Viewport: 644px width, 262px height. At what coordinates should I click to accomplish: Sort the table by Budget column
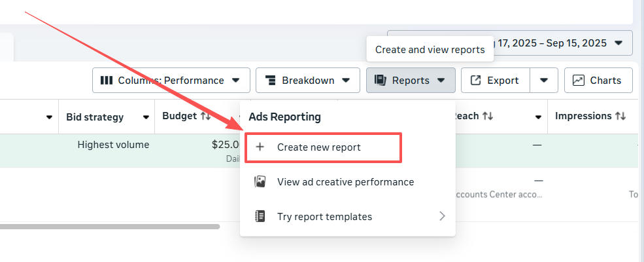[205, 117]
